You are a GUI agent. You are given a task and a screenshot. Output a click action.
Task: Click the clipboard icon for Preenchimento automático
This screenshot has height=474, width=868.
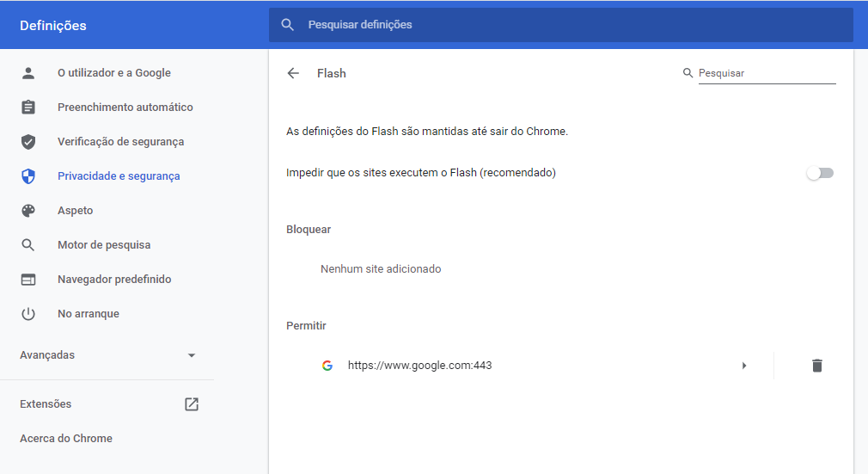point(28,107)
